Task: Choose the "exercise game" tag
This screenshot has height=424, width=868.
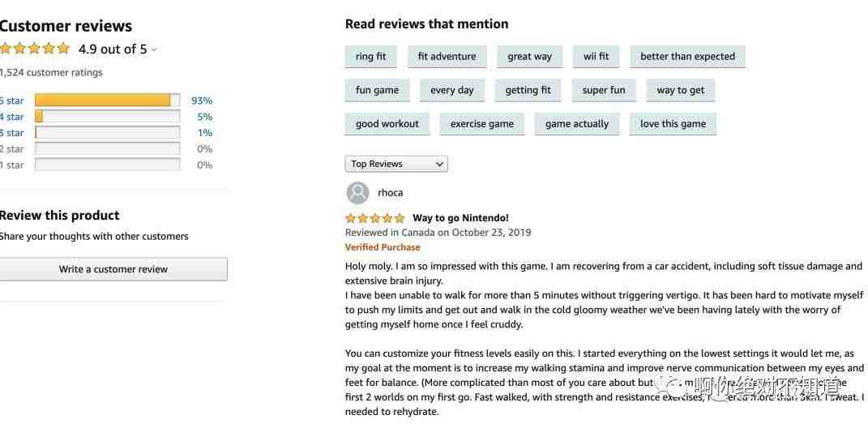Action: (481, 124)
